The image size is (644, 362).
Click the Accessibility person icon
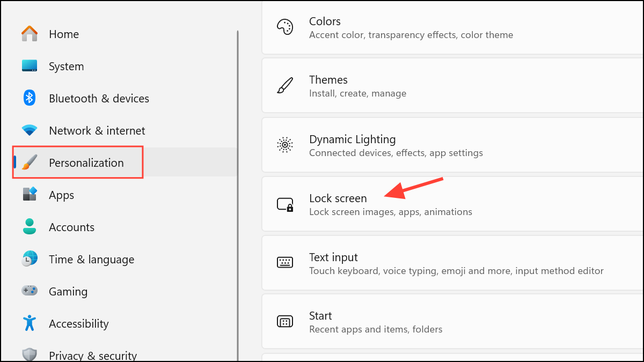pyautogui.click(x=29, y=323)
